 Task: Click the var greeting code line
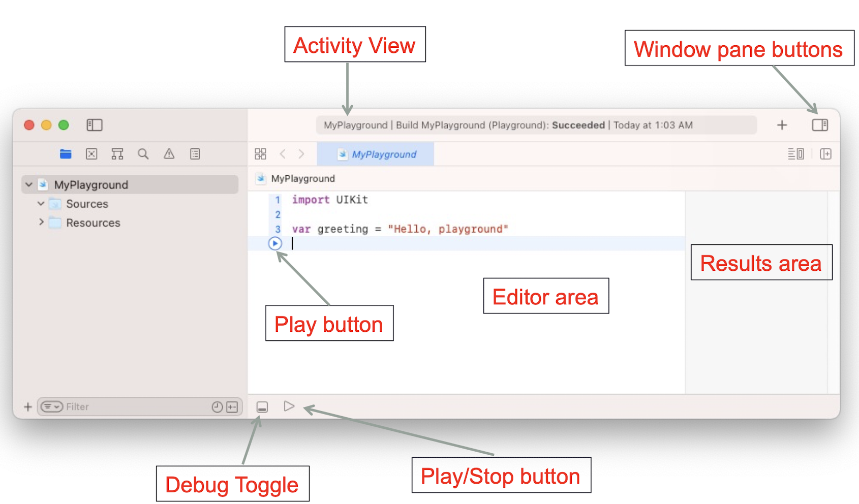[x=400, y=229]
